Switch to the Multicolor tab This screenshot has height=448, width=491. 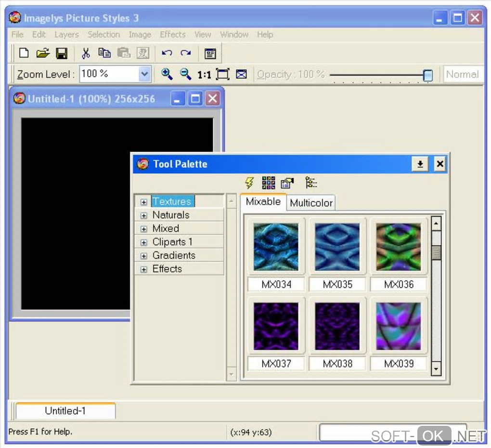[x=311, y=203]
